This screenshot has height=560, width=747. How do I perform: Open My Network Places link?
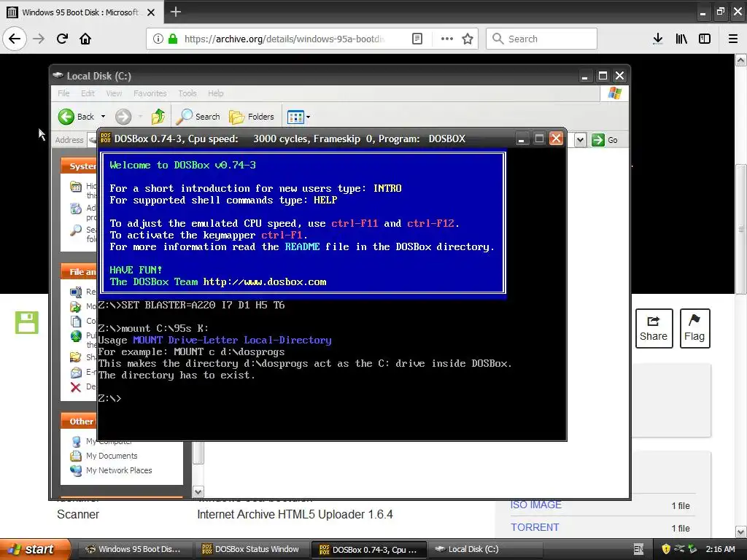coord(119,470)
